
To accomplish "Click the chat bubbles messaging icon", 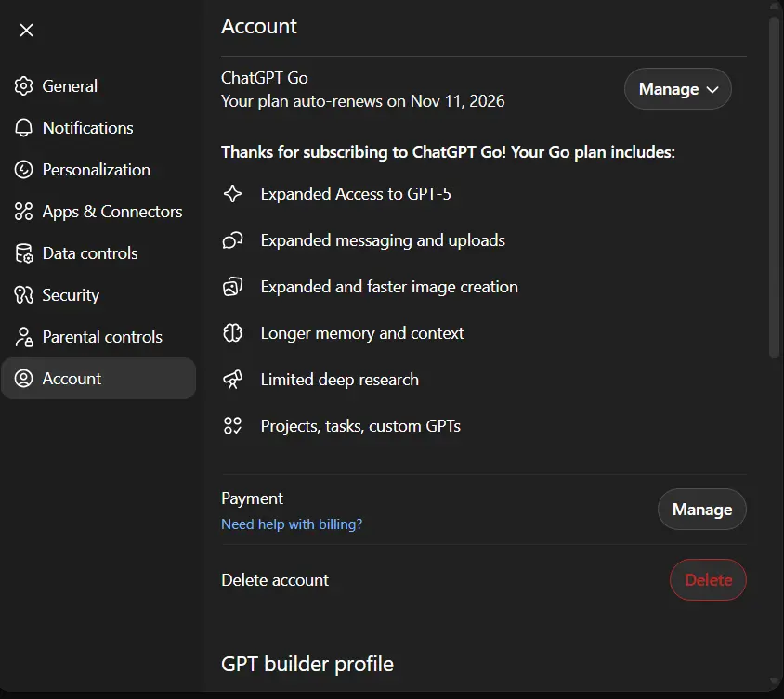I will point(232,240).
